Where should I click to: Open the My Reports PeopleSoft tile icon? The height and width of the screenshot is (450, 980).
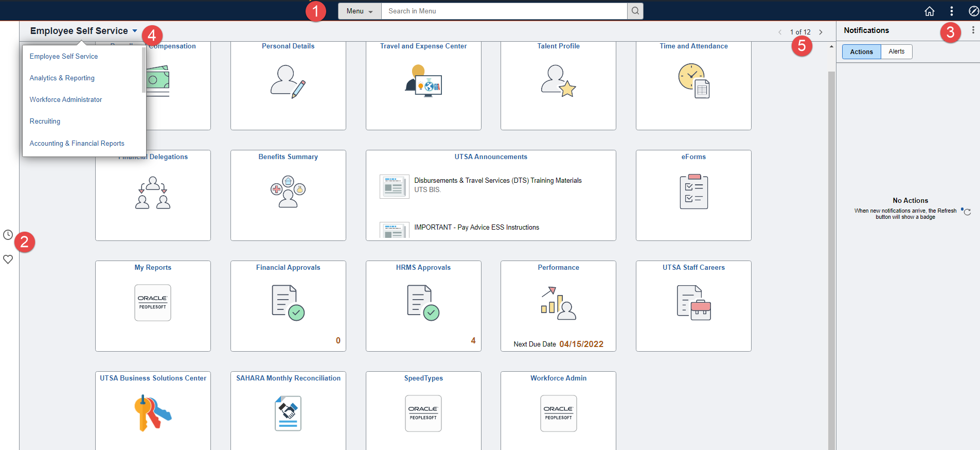(153, 303)
